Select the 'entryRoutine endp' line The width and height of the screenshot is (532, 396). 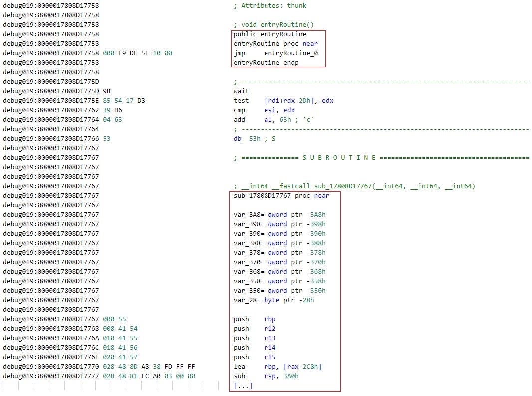click(x=266, y=63)
